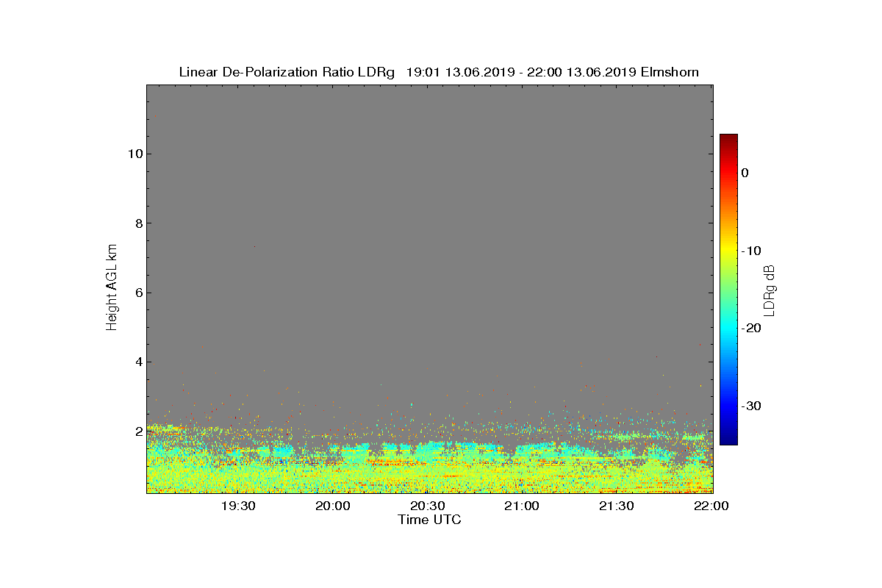Click the dark blue bottom of colorbar

pyautogui.click(x=728, y=439)
